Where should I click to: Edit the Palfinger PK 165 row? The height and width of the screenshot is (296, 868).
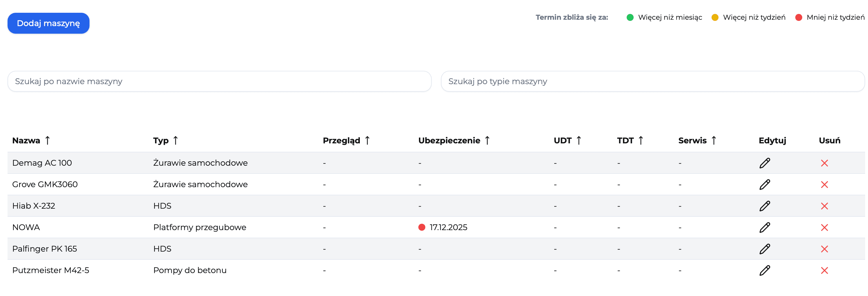(765, 249)
